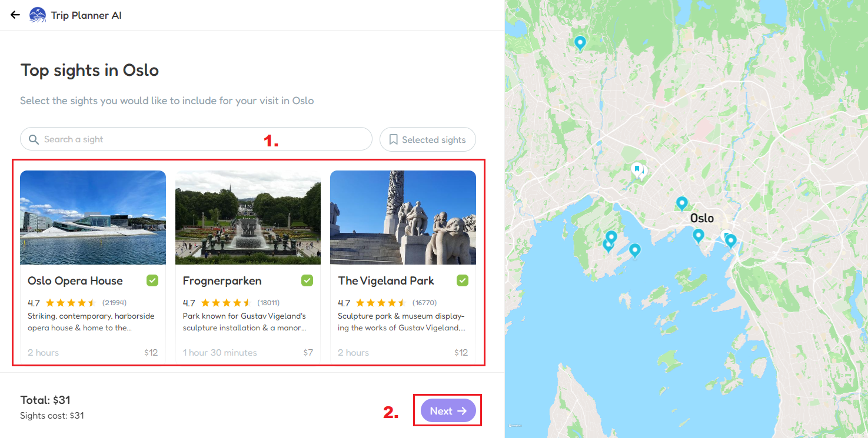Open the Oslo Opera House photo

pyautogui.click(x=93, y=218)
